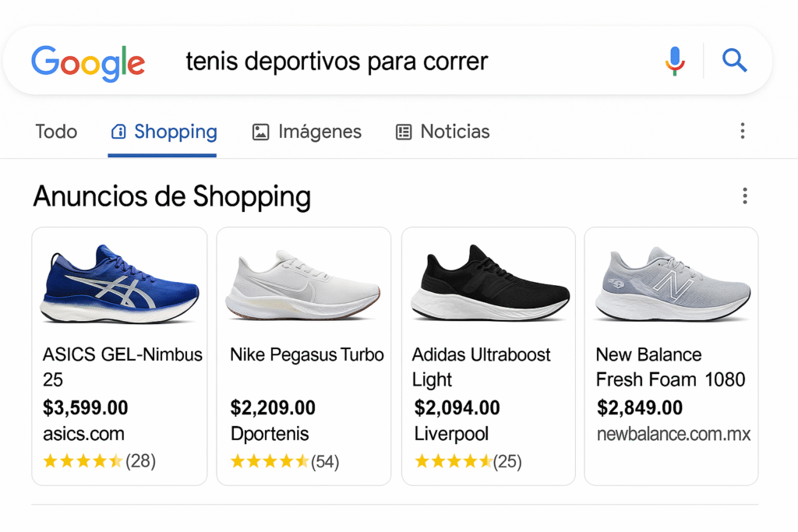
Task: Open the Anuncios de Shopping options menu
Action: (x=745, y=196)
